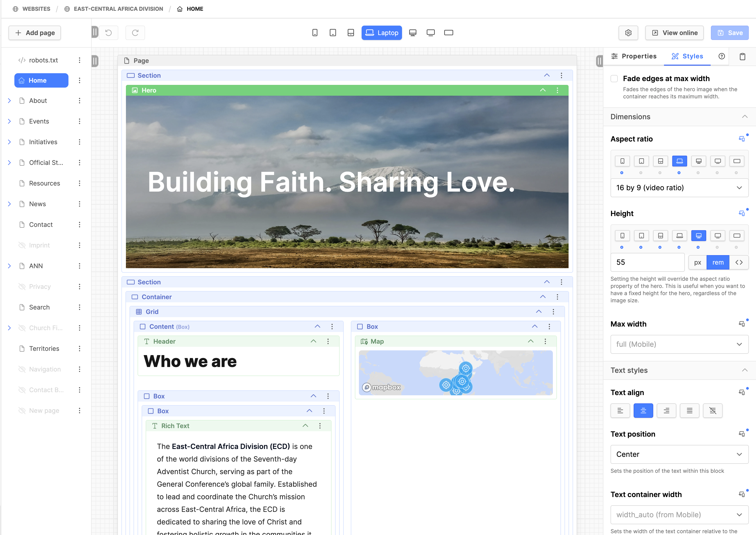Click the Add page button
This screenshot has height=535, width=756.
point(35,33)
